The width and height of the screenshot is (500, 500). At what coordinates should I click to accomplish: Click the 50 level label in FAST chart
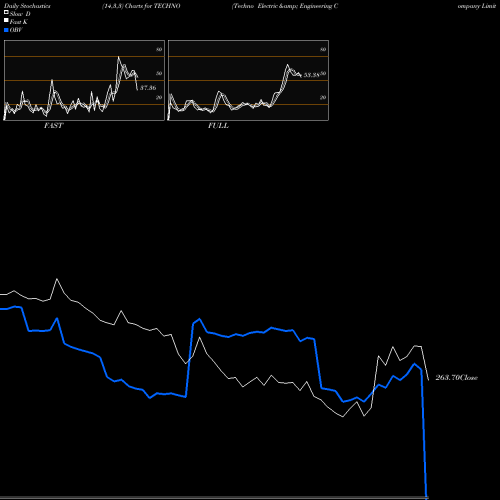coord(159,73)
